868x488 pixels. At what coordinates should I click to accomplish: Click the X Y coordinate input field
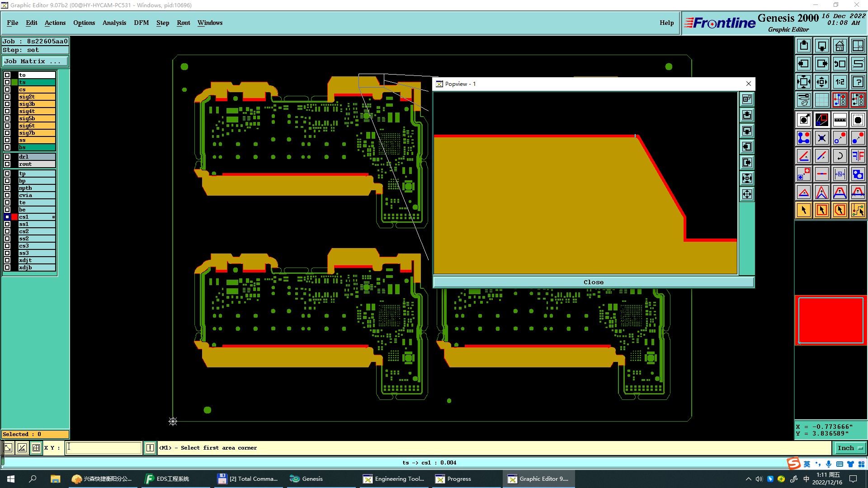click(x=104, y=448)
